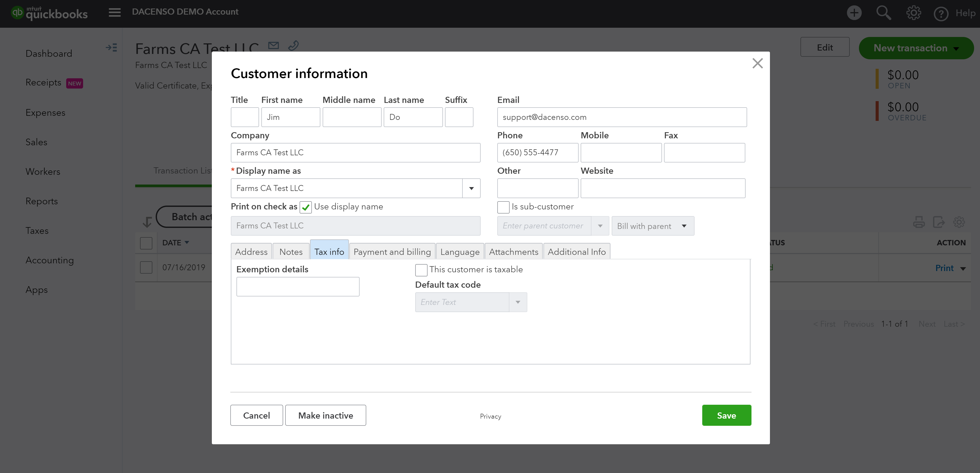Open Payment and billing tab
The width and height of the screenshot is (980, 473).
click(392, 252)
